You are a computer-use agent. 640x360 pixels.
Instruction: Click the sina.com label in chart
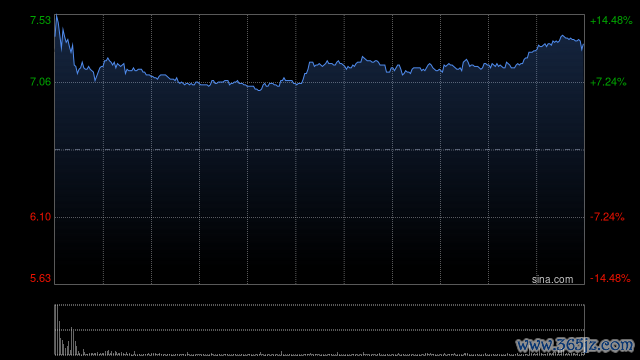552,279
